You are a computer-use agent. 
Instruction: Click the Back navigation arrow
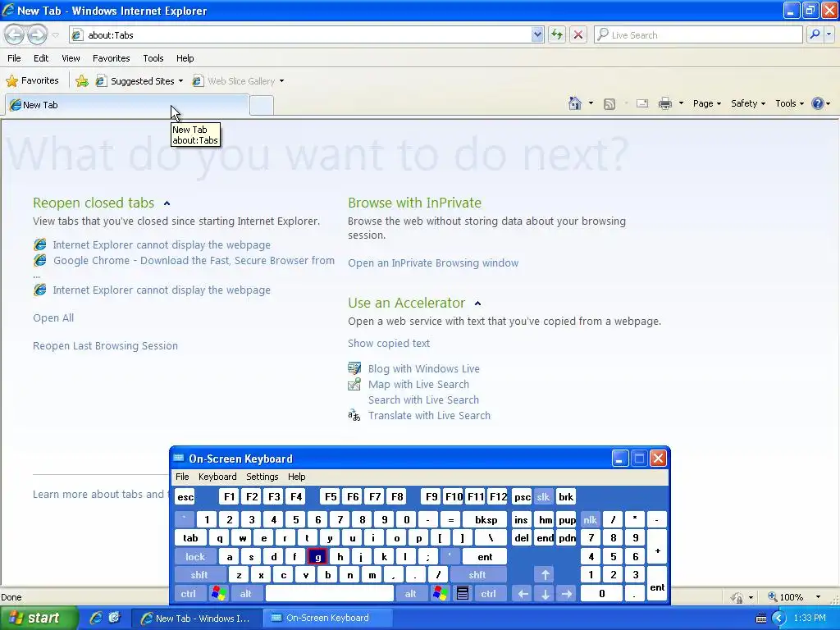click(x=15, y=34)
